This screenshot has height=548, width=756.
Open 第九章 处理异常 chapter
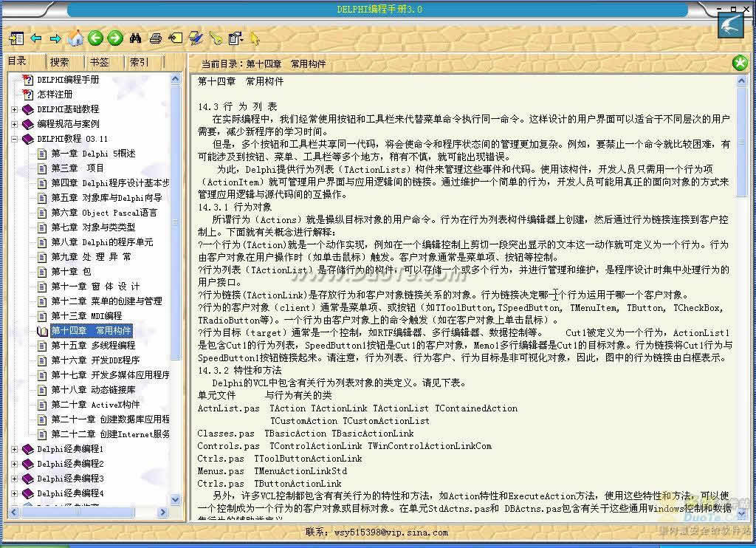tap(91, 256)
